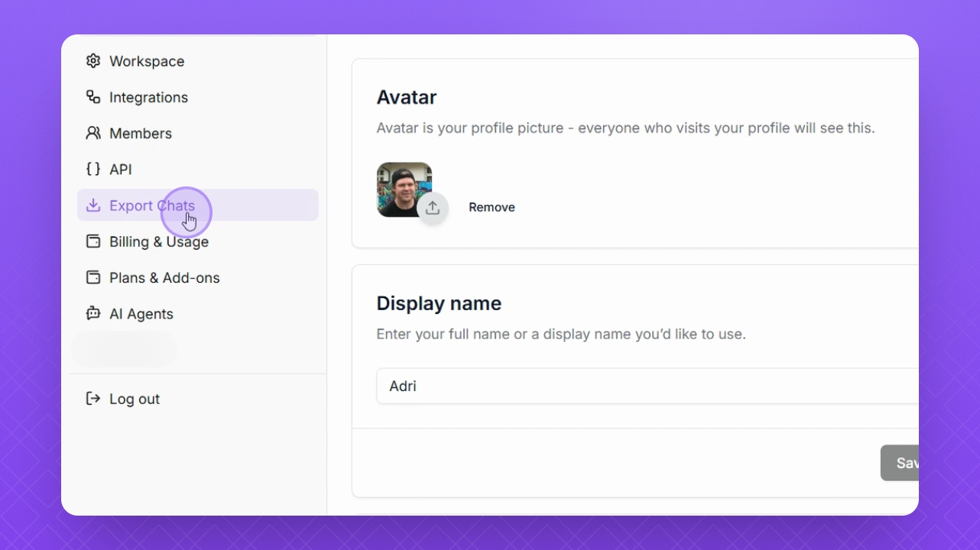Click the Billing & Usage wallet icon

pyautogui.click(x=93, y=241)
